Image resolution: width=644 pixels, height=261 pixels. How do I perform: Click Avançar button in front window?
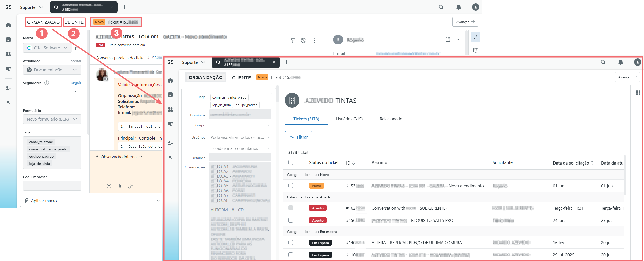[x=627, y=77]
